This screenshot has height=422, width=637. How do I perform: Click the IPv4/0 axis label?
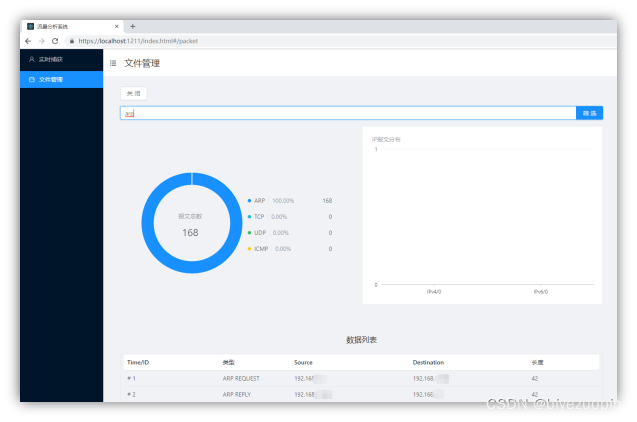click(434, 292)
